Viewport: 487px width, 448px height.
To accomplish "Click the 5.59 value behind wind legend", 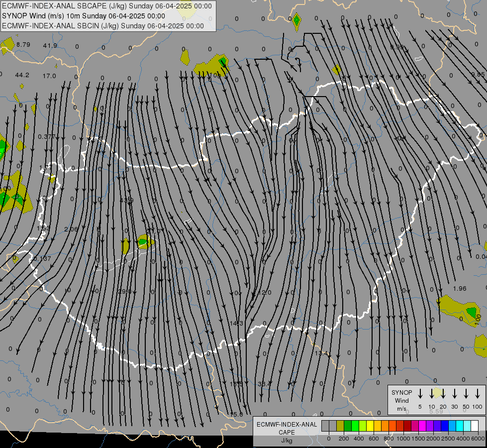I will coord(436,411).
